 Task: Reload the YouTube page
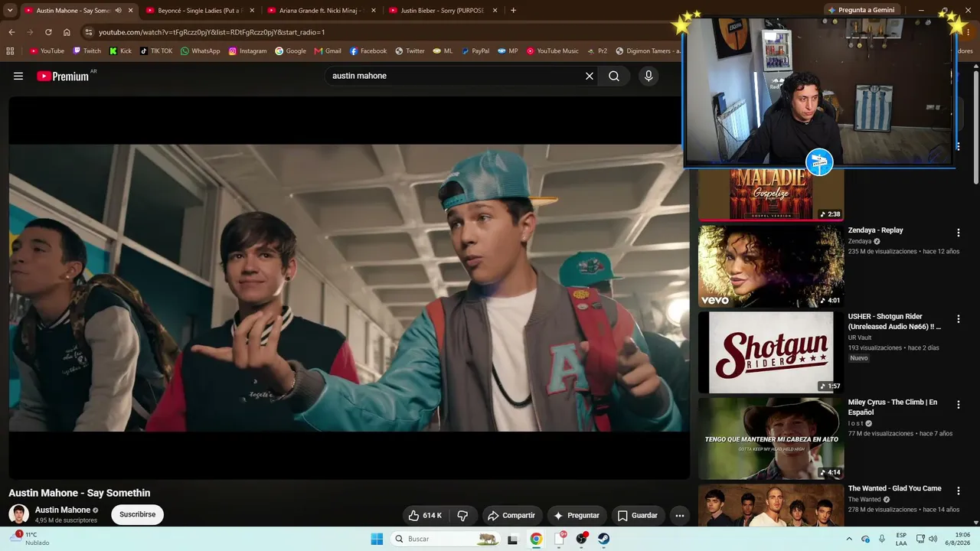pos(48,32)
